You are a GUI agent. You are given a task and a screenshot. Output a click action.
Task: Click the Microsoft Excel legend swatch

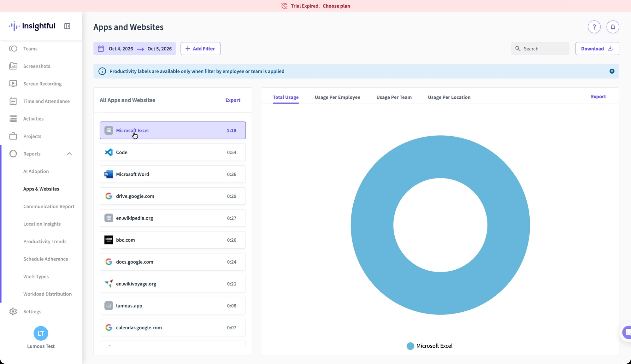click(x=410, y=346)
